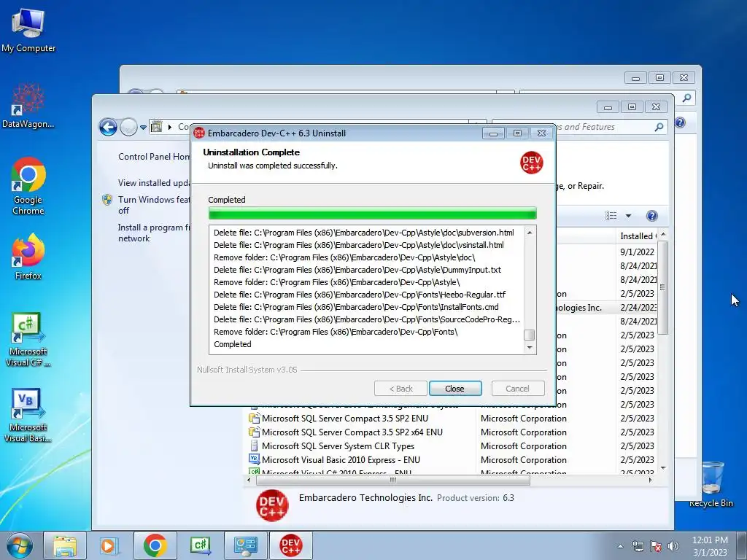Open the Action Center flag icon
747x560 pixels.
(656, 546)
